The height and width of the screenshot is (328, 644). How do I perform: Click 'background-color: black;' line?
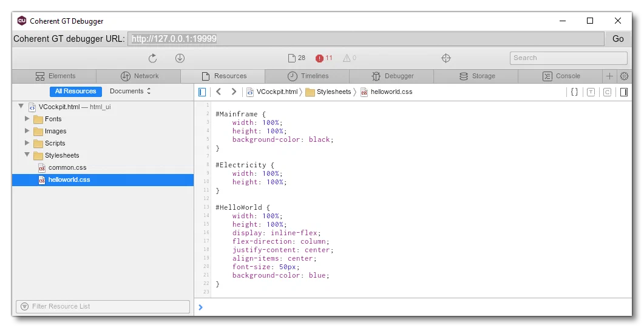click(x=283, y=139)
